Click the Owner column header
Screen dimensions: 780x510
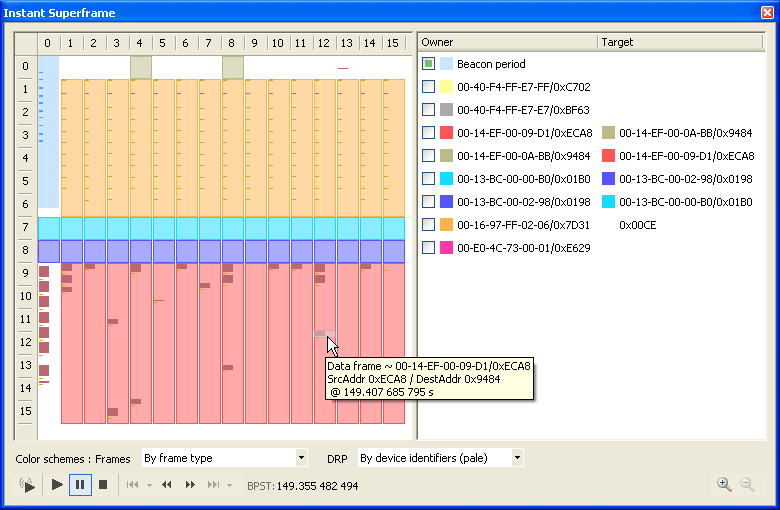pos(506,42)
